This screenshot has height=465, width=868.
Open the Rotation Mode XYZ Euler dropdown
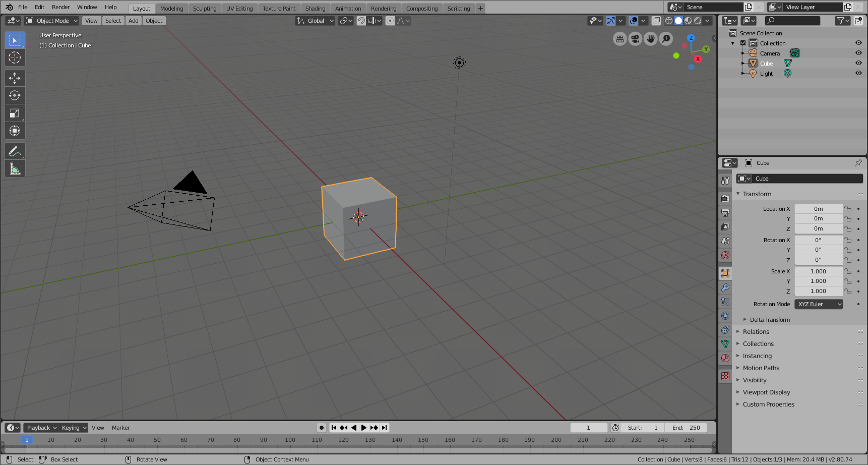click(819, 304)
